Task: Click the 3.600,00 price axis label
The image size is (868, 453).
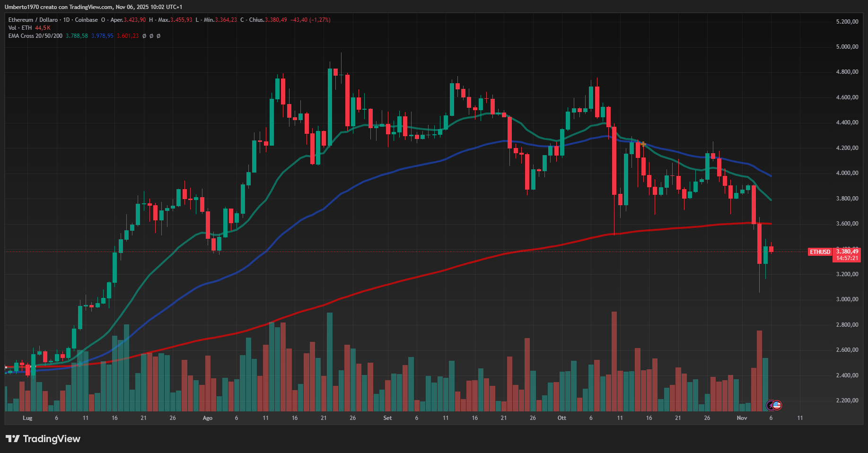Action: 847,224
